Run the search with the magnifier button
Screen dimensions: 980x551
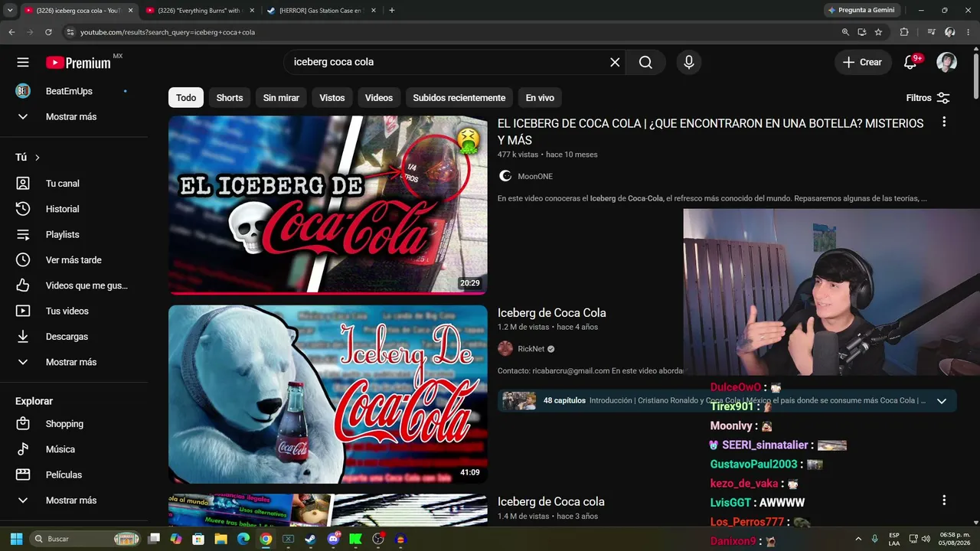tap(645, 62)
